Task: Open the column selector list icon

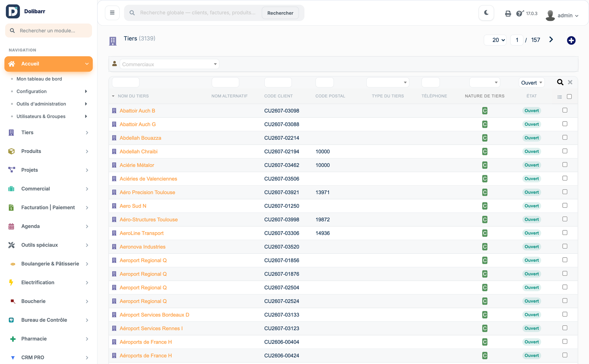Action: point(560,97)
